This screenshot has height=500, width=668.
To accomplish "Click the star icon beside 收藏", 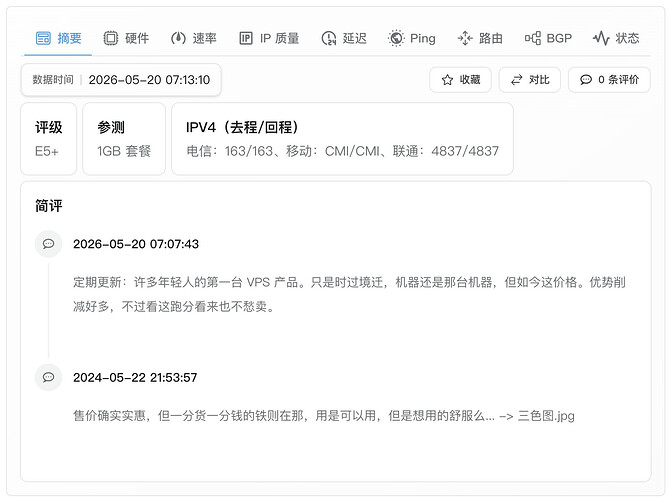I will point(447,80).
